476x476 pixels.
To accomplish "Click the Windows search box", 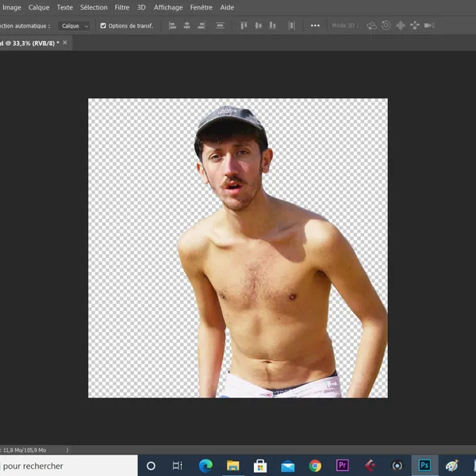I will tap(68, 466).
